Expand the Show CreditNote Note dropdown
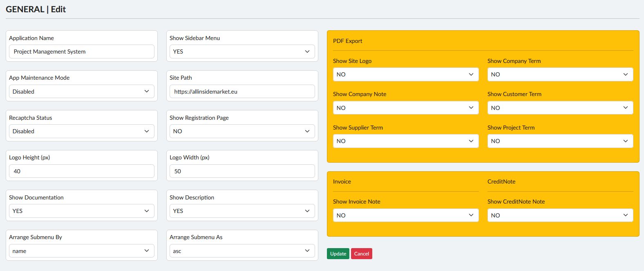The height and width of the screenshot is (271, 644). tap(560, 215)
